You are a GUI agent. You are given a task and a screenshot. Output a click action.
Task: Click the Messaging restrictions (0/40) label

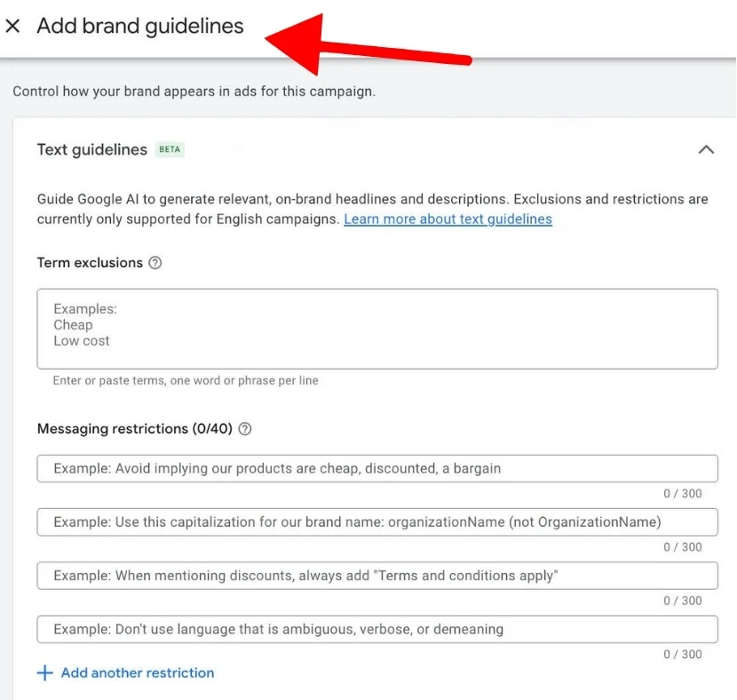[x=134, y=429]
